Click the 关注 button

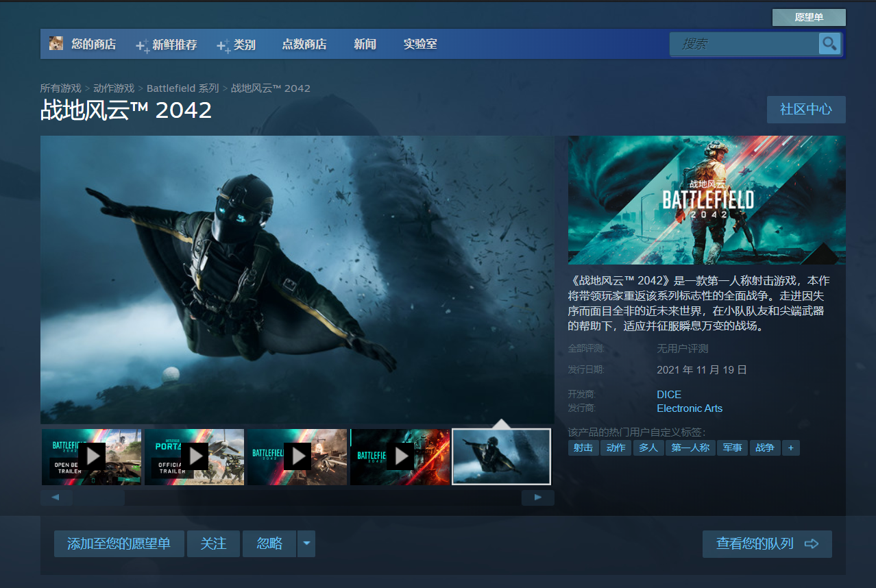213,544
